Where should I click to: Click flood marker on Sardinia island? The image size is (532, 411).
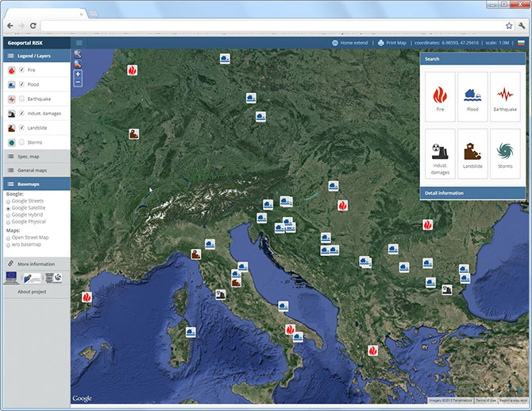pos(191,332)
